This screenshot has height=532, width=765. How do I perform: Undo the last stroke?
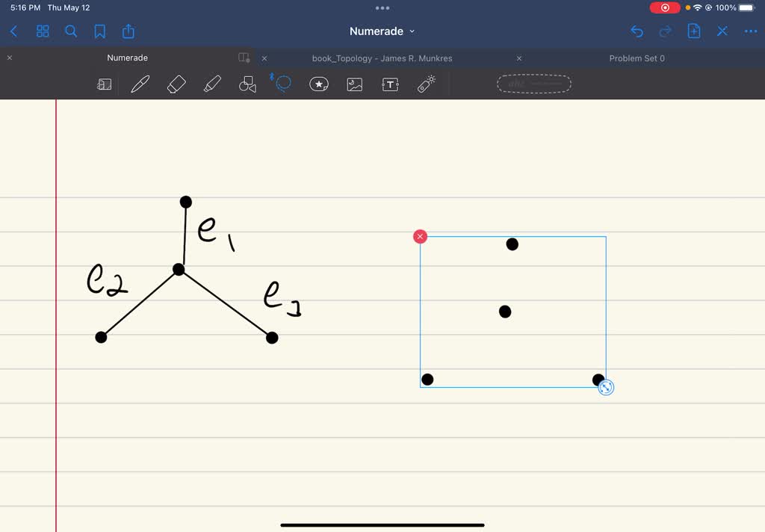click(x=637, y=31)
